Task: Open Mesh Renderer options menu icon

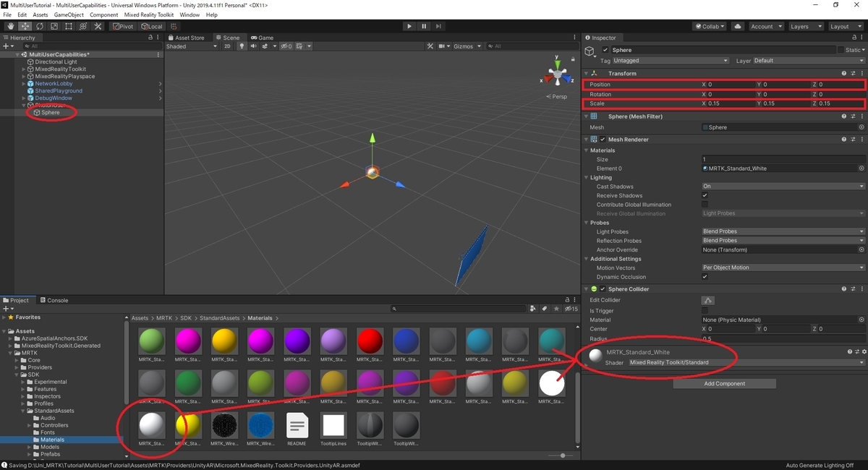Action: pyautogui.click(x=861, y=139)
